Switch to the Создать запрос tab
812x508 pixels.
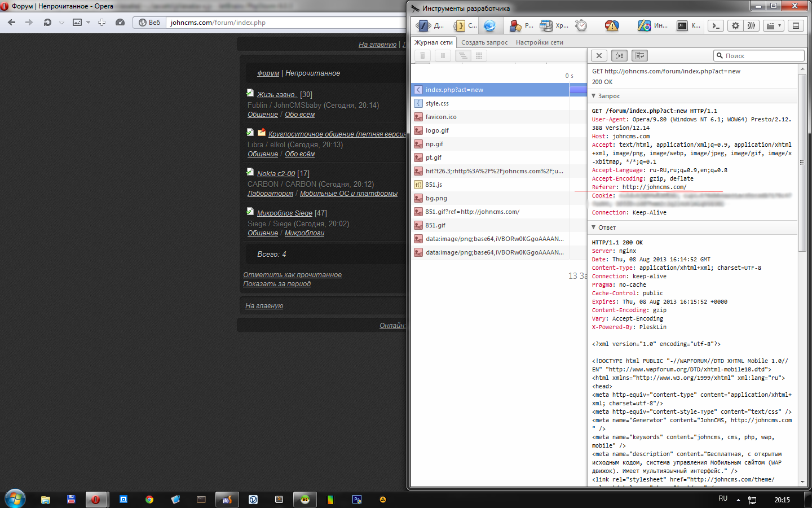click(484, 42)
